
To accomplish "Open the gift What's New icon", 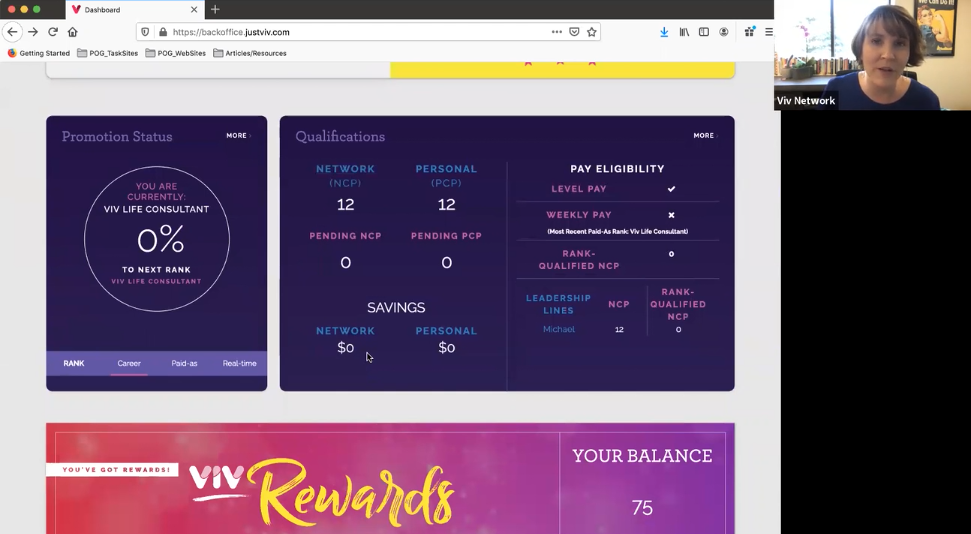I will tap(749, 32).
